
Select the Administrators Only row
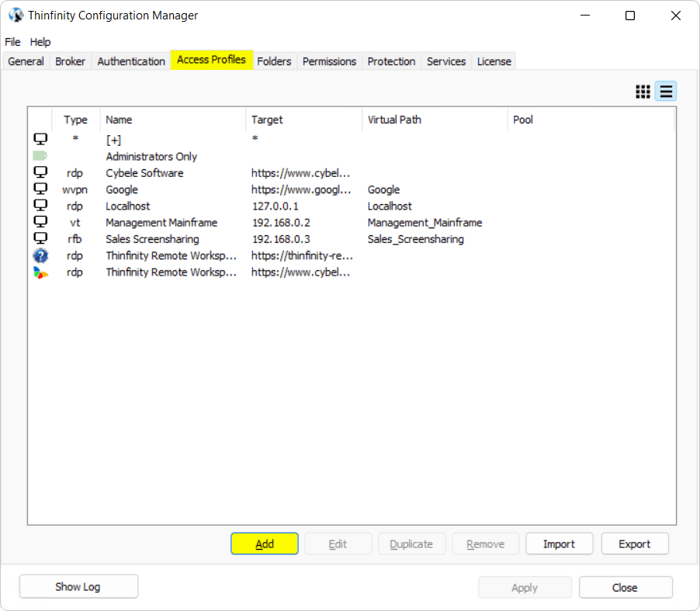coord(352,156)
